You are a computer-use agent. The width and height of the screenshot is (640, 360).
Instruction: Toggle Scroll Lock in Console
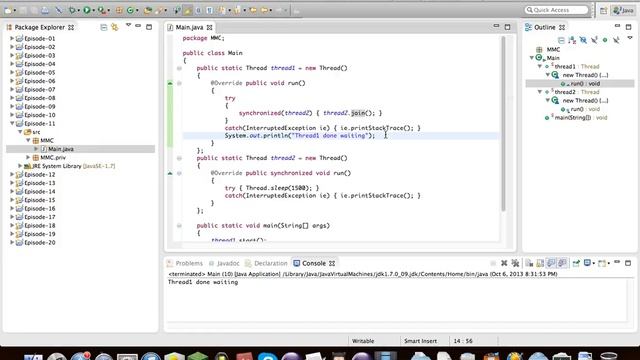point(540,263)
